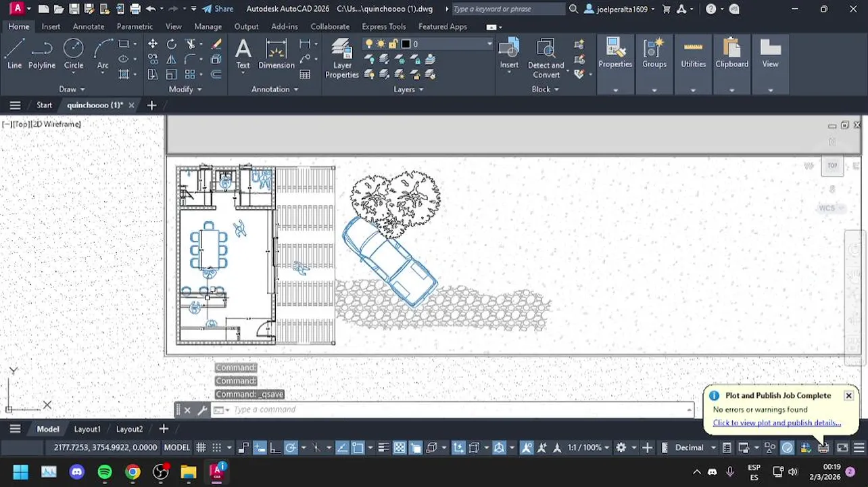Select the Circle tool

[x=74, y=54]
